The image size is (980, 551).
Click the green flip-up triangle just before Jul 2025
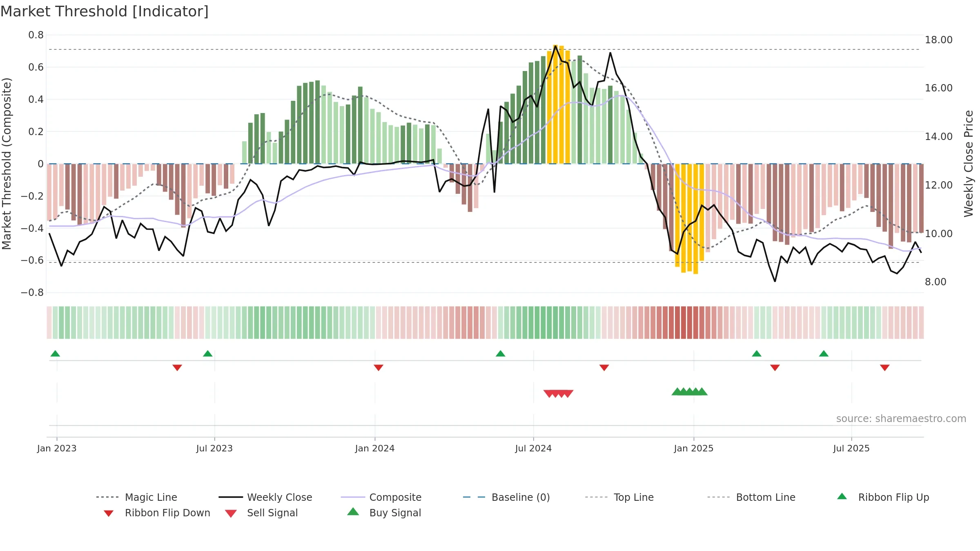pos(824,353)
